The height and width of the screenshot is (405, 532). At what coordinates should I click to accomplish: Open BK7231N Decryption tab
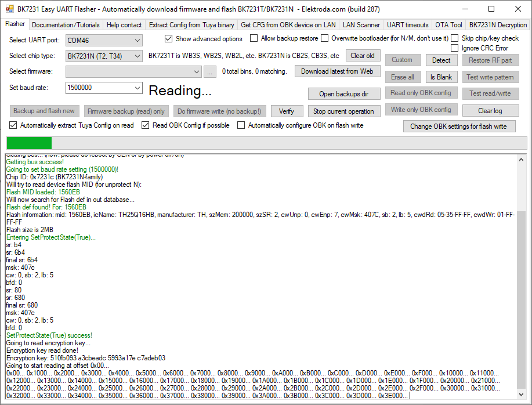click(x=498, y=25)
